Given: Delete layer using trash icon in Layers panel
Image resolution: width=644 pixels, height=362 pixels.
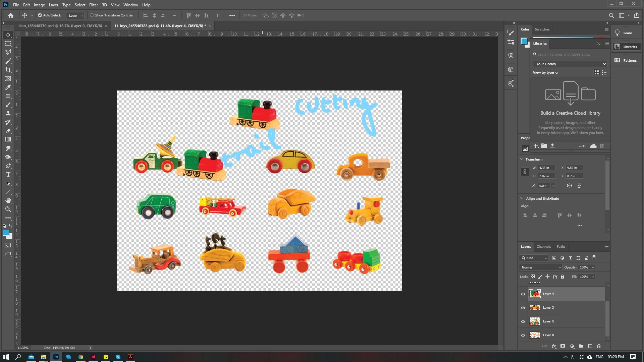Looking at the screenshot, I should tap(599, 346).
